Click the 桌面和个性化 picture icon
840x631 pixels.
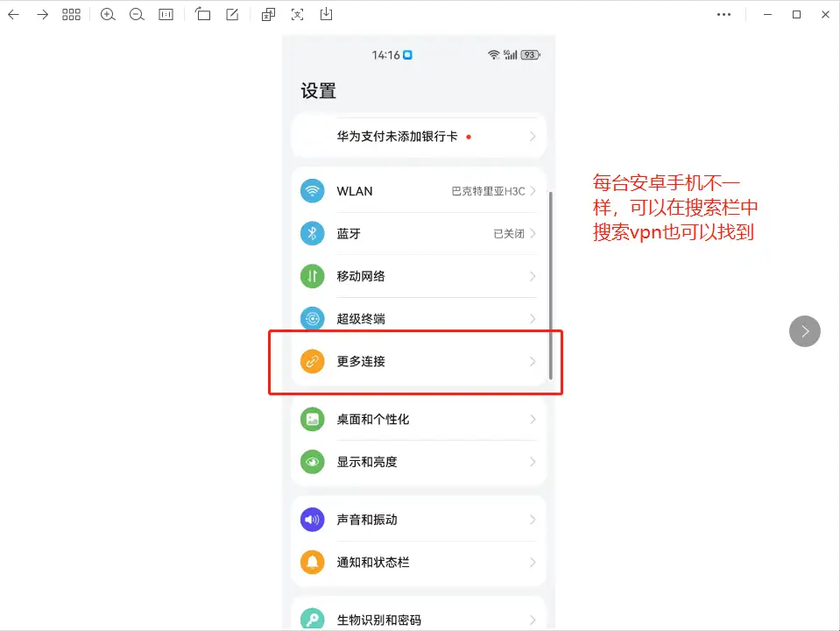[313, 419]
